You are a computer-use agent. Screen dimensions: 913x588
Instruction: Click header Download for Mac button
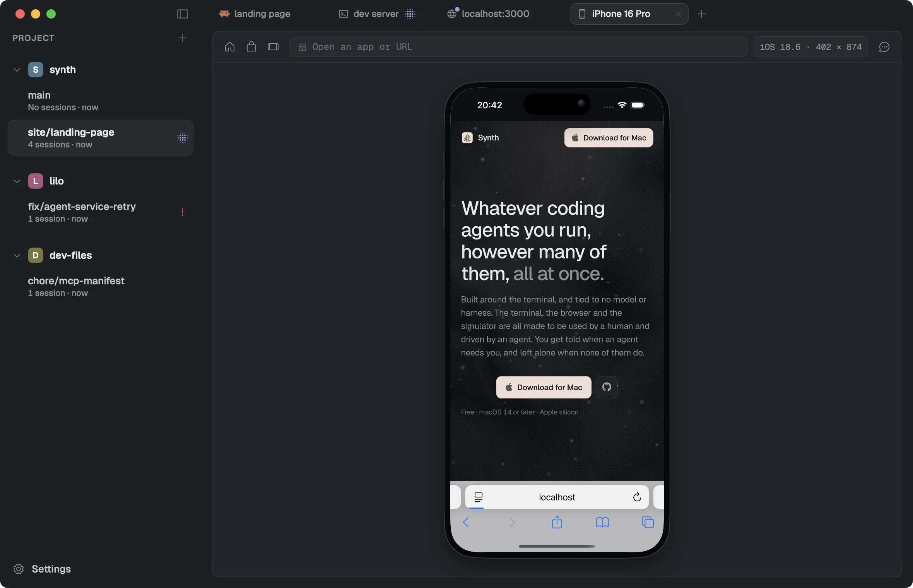click(609, 138)
